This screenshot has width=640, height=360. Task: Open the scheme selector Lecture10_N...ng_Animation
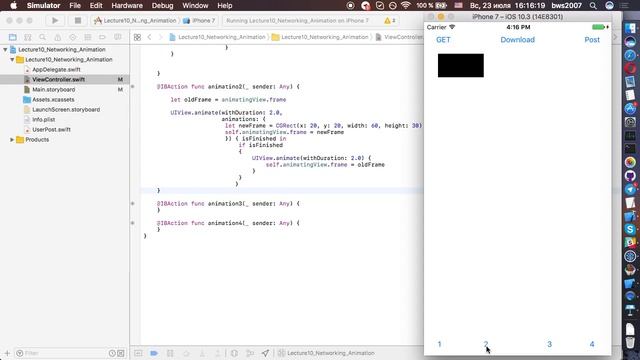click(136, 20)
